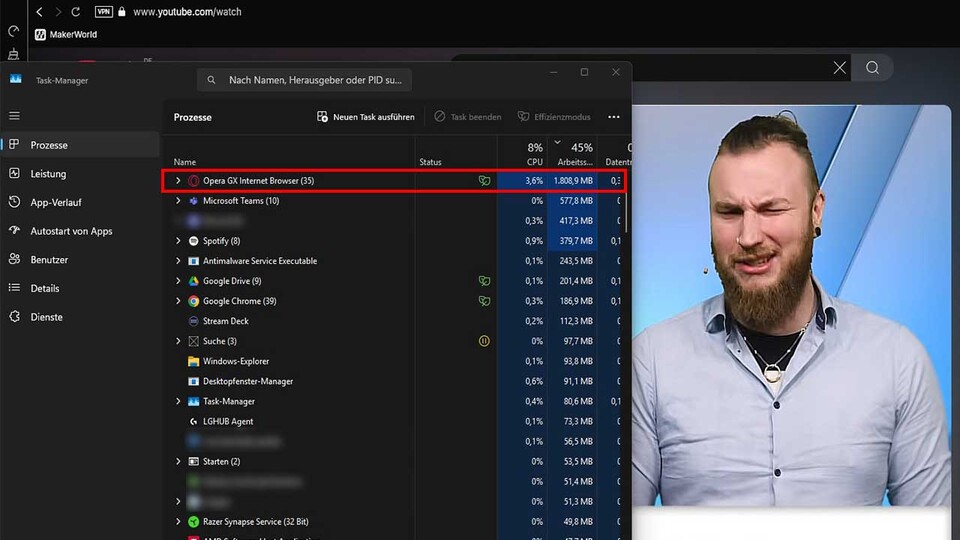Image resolution: width=960 pixels, height=540 pixels.
Task: Expand the Google Chrome process group
Action: 178,301
